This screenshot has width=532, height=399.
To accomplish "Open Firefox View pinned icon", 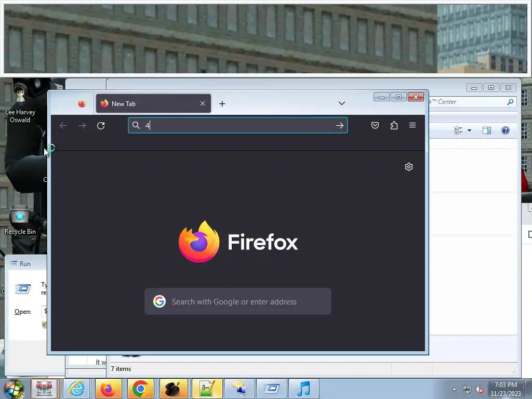I will [x=82, y=103].
